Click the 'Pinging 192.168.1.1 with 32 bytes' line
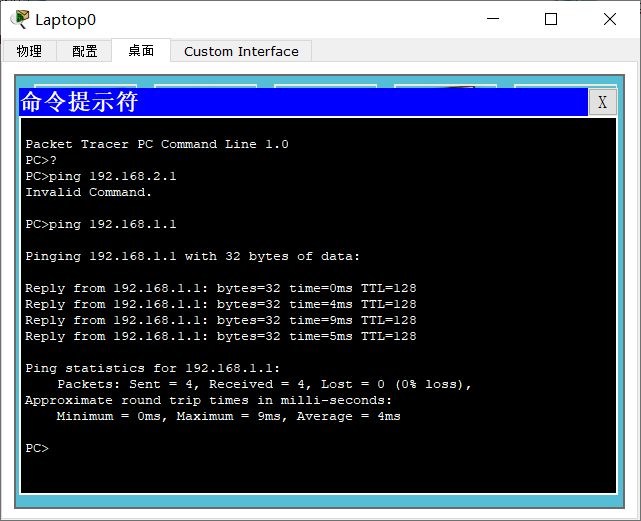Screen dimensions: 641x521 point(192,256)
